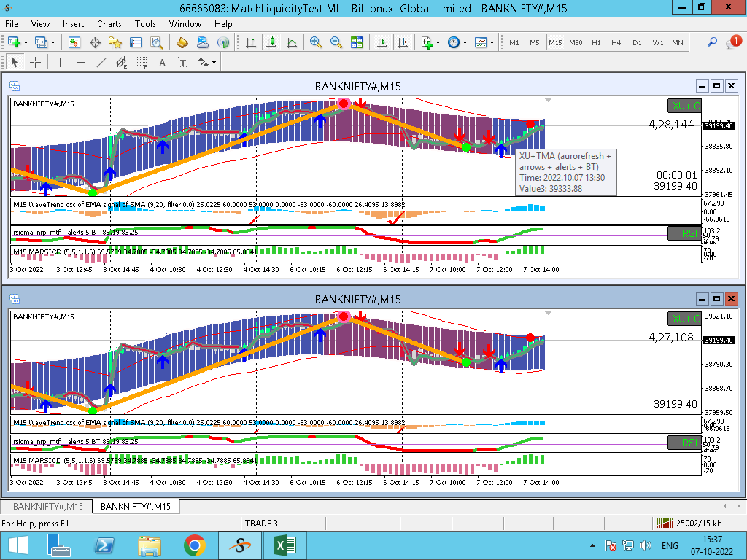Zoom in on the chart

pyautogui.click(x=316, y=42)
